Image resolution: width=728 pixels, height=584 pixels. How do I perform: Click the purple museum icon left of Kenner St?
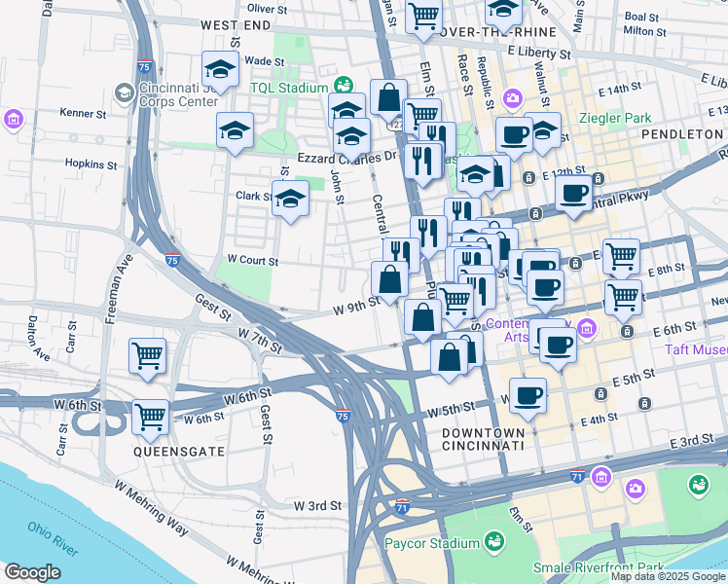pos(14,120)
